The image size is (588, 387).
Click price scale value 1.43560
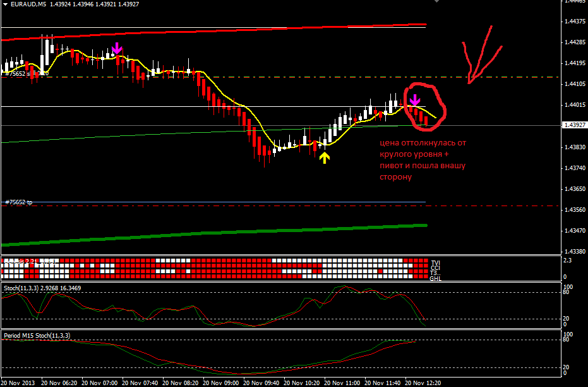[x=575, y=209]
